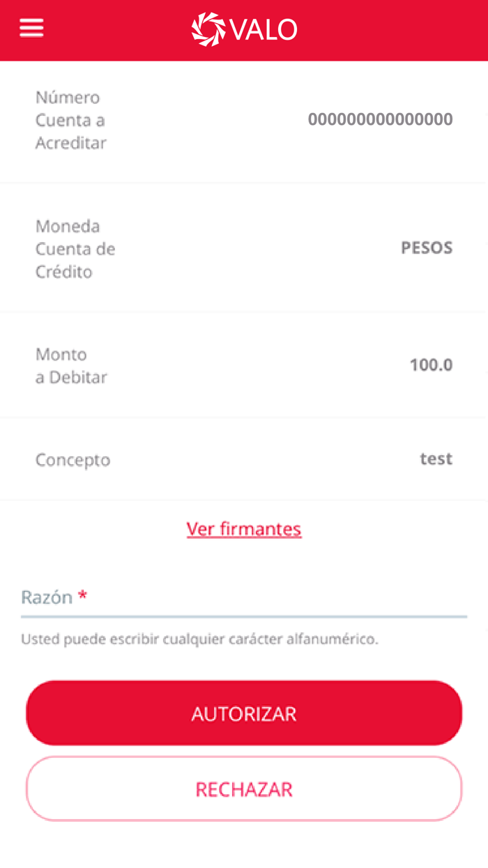The width and height of the screenshot is (488, 868).
Task: Select the Moneda Cuenta de Crédito row
Action: [244, 248]
